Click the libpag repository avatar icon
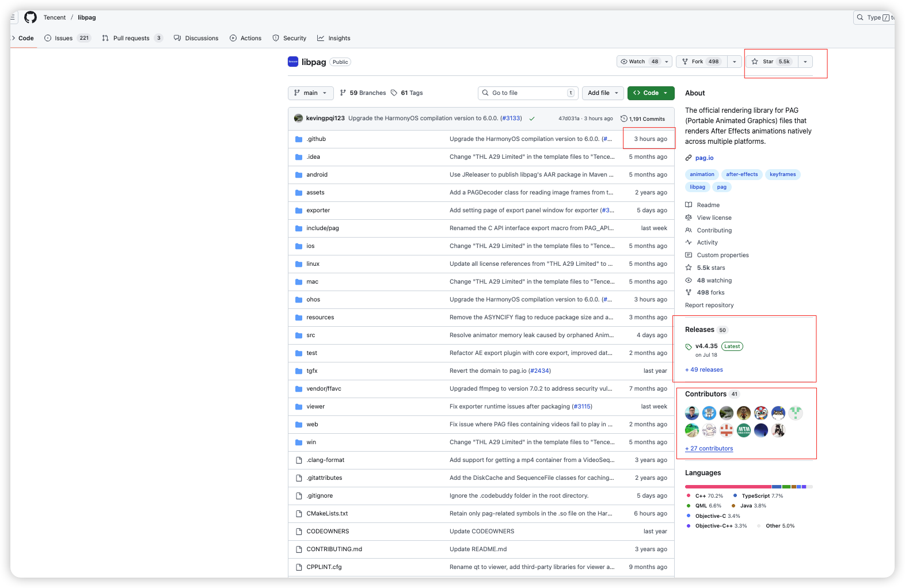The height and width of the screenshot is (588, 905). pyautogui.click(x=293, y=62)
